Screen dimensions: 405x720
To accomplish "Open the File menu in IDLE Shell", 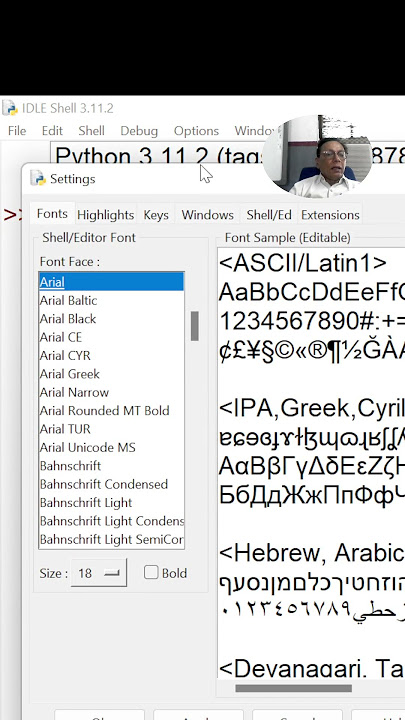I will pyautogui.click(x=17, y=131).
